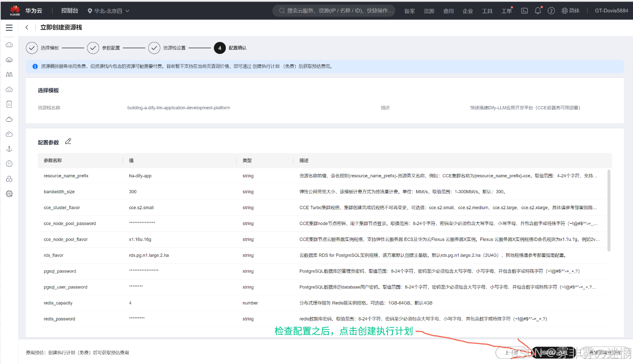This screenshot has width=633, height=364.
Task: Select the pgsql_password parameter name
Action: (x=60, y=271)
